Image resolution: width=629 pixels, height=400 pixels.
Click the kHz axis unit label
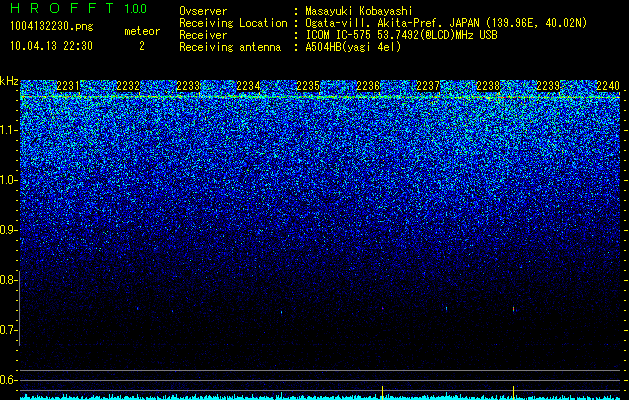9,81
